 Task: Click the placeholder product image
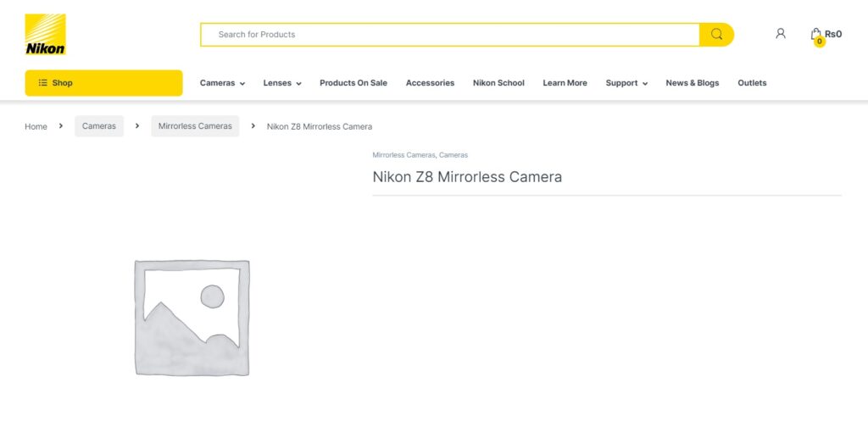click(192, 318)
